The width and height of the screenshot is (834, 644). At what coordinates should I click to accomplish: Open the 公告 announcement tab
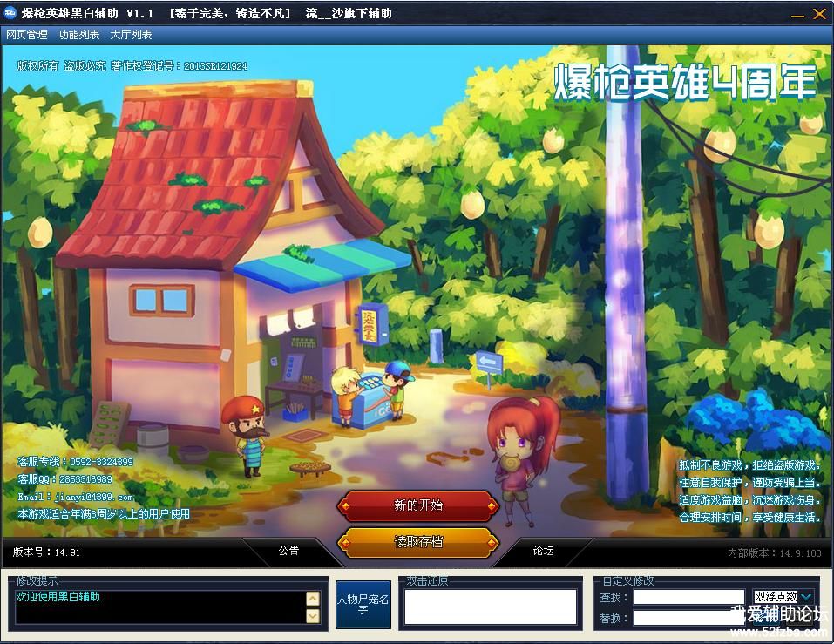(x=288, y=551)
